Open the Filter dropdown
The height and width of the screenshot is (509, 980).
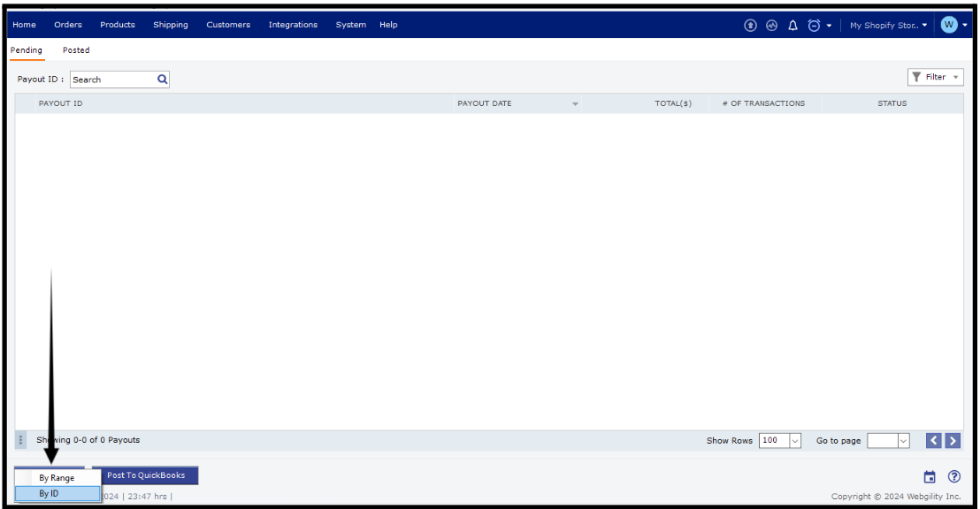935,77
